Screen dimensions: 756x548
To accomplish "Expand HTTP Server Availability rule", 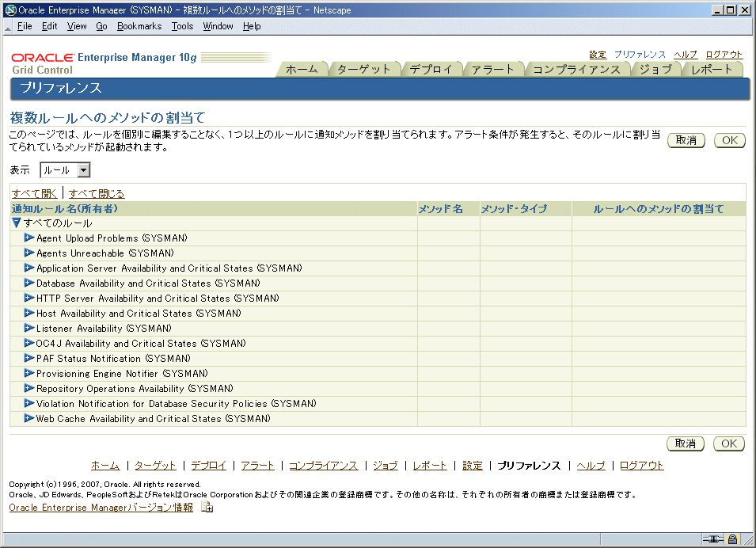I will 29,298.
